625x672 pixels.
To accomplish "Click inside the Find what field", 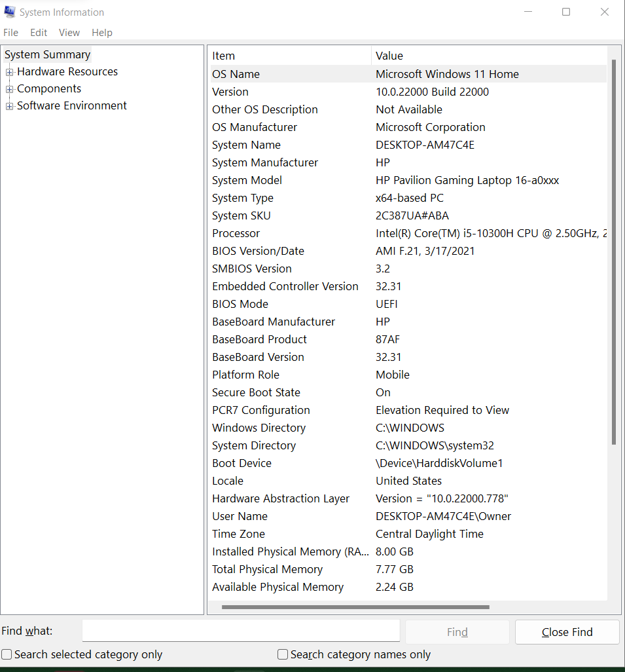I will [x=240, y=630].
